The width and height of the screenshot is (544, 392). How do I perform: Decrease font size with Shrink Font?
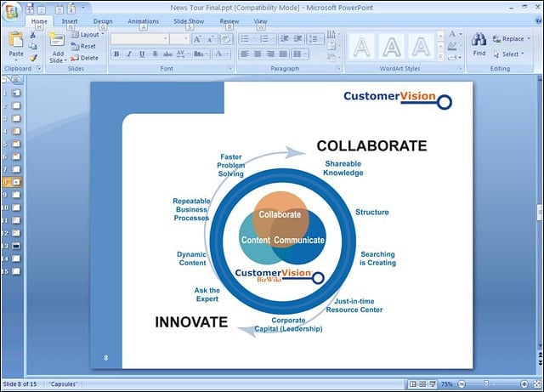click(210, 39)
